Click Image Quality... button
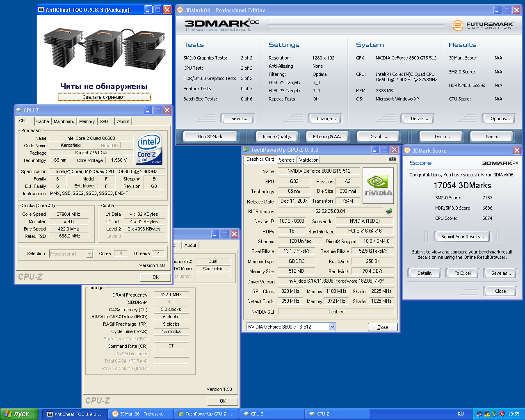The height and width of the screenshot is (420, 525). point(278,137)
